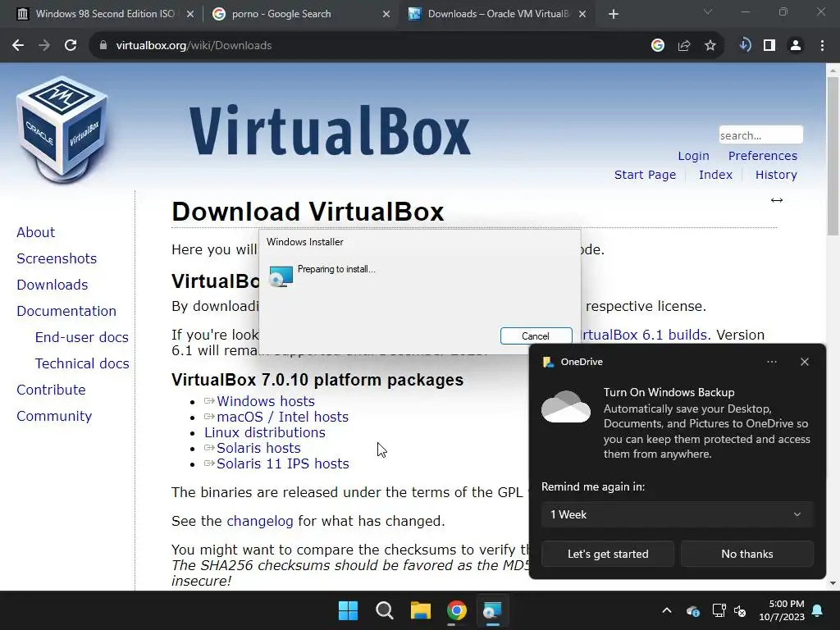The image size is (840, 630).
Task: Open the network status tray icon
Action: coord(719,610)
